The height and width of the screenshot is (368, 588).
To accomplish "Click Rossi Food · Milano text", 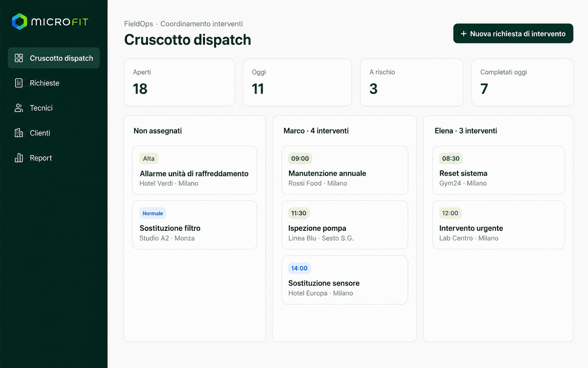I will [318, 183].
